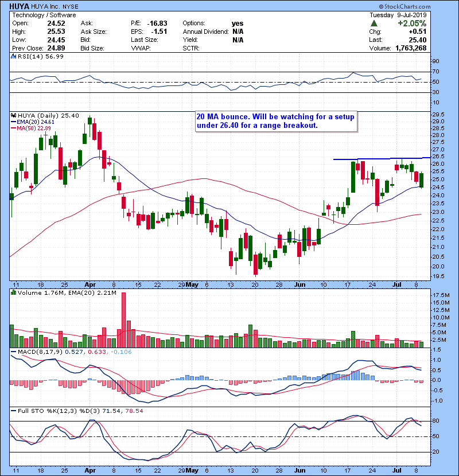Click the green up-arrow change indicator
The height and width of the screenshot is (476, 459).
tap(374, 24)
